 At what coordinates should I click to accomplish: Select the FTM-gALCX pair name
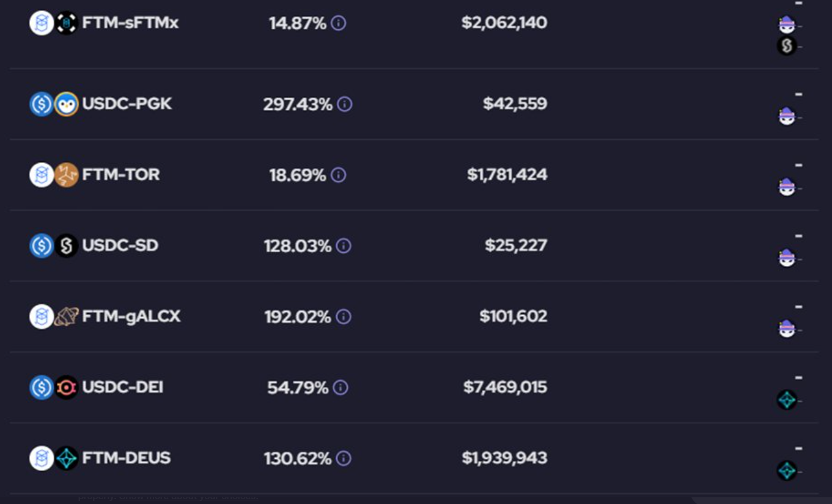131,316
